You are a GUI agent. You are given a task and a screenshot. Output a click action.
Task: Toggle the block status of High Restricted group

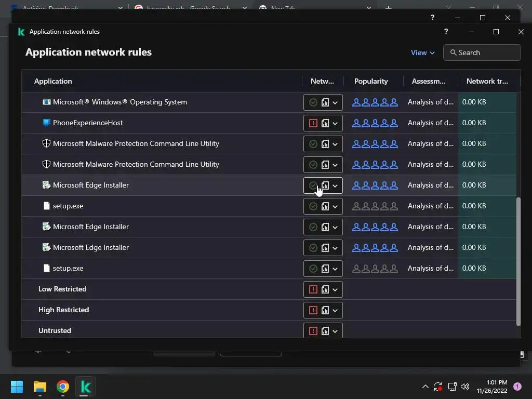313,310
